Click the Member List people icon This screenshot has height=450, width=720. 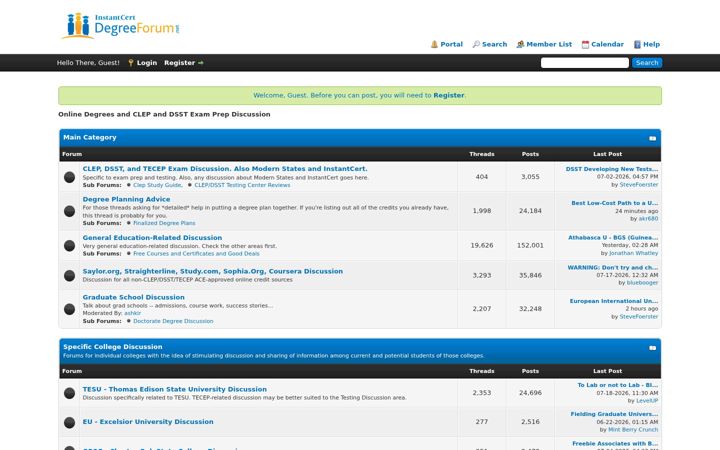[520, 44]
